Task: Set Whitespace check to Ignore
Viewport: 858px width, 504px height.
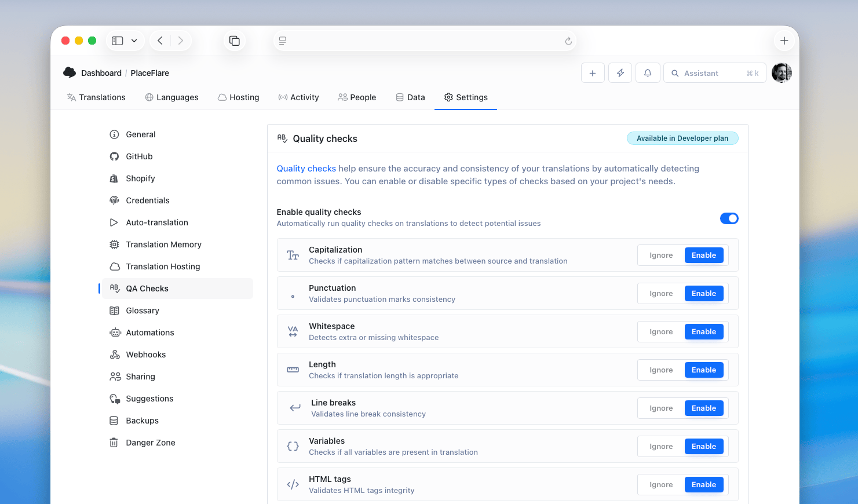Action: pos(661,332)
